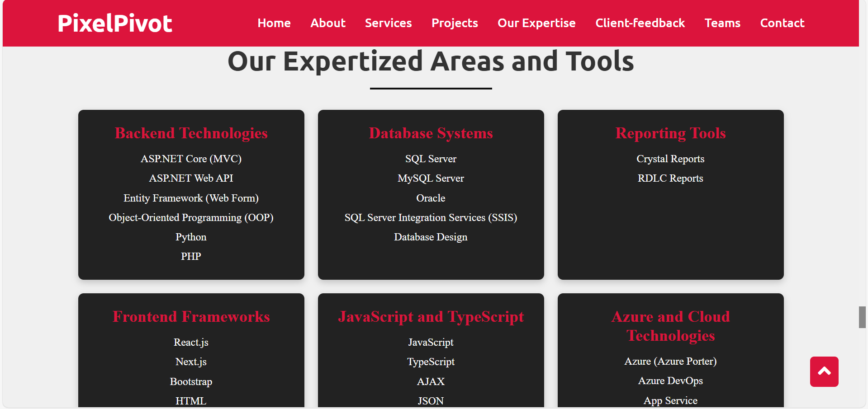The image size is (868, 409).
Task: Navigate to the Projects section
Action: (x=454, y=23)
